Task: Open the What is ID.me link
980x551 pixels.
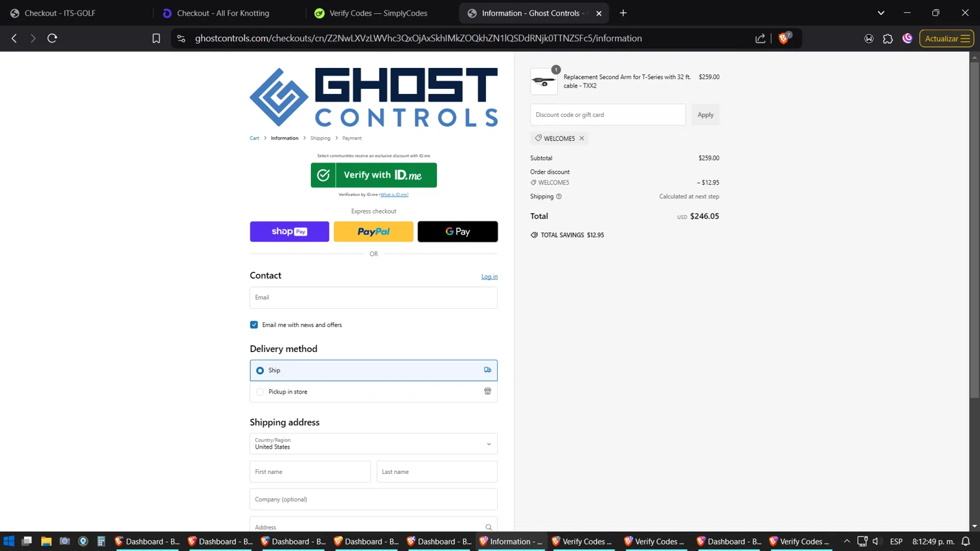Action: (395, 195)
